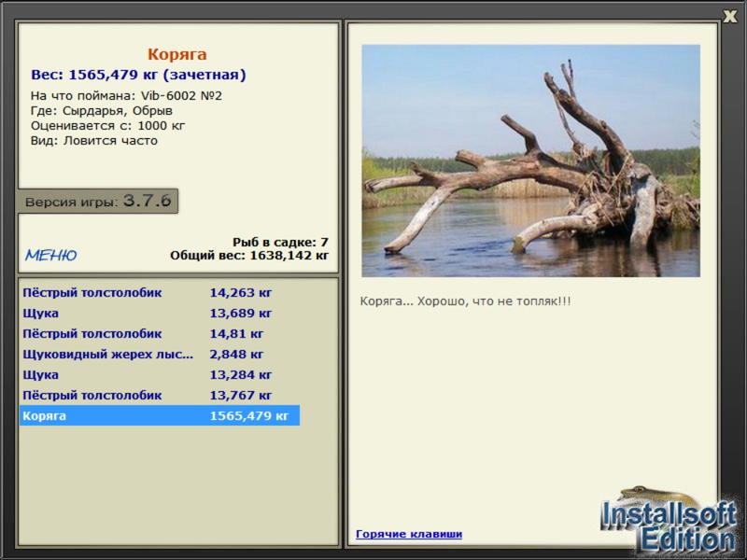The height and width of the screenshot is (560, 747).
Task: Click the Где: Сырдарья, Обрыв line
Action: [x=102, y=110]
